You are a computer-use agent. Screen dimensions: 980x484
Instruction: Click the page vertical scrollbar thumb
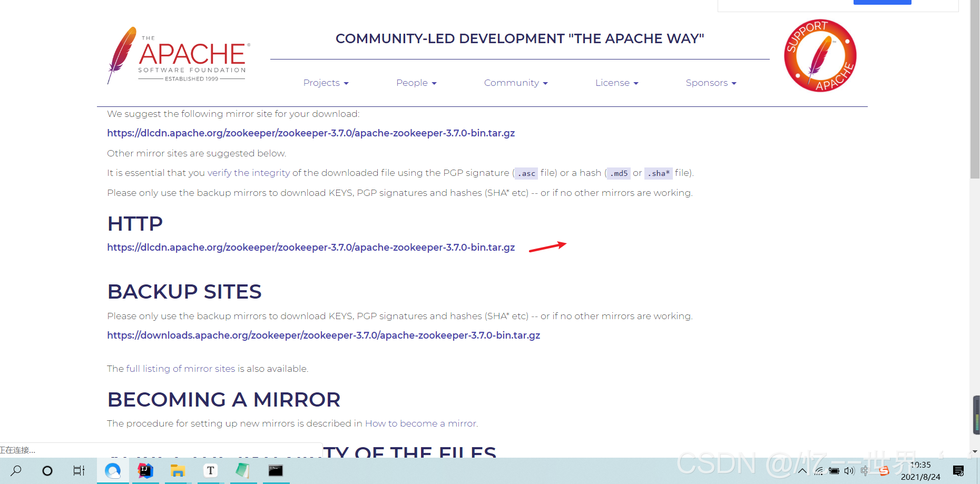(975, 89)
